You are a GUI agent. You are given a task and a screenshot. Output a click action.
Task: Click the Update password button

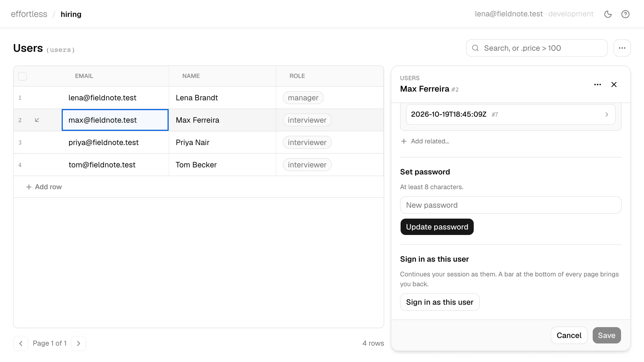[x=437, y=227]
